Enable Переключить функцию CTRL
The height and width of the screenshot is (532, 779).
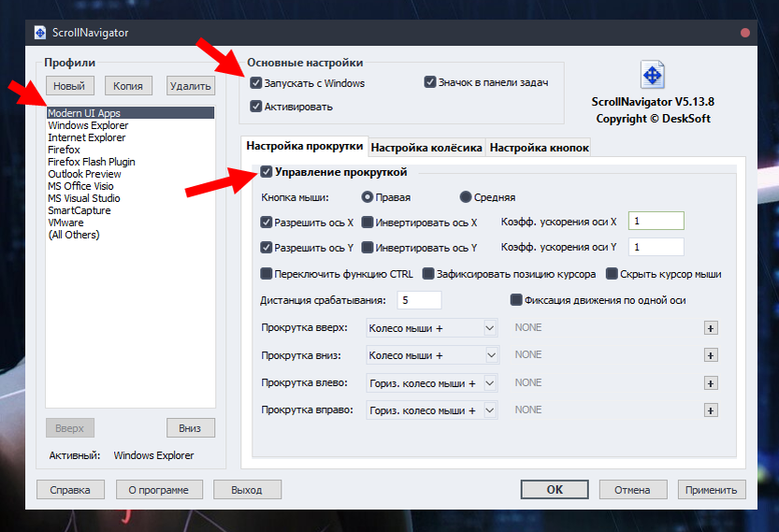[x=267, y=274]
